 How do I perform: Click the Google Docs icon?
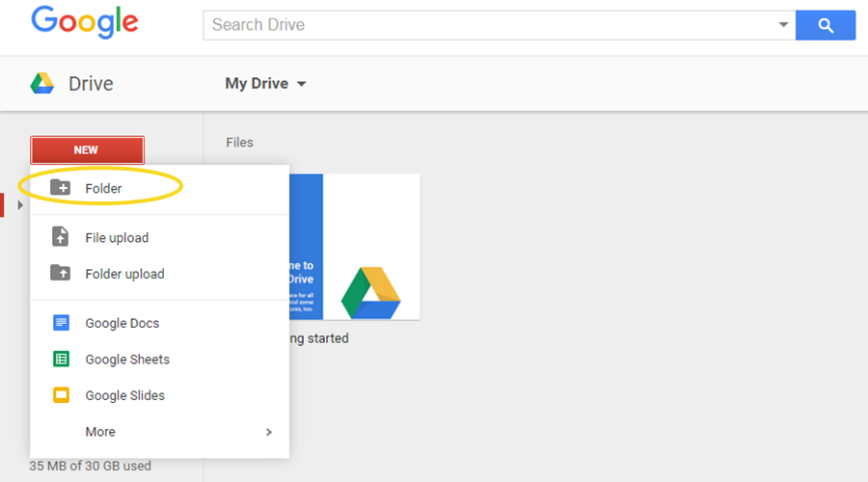61,323
